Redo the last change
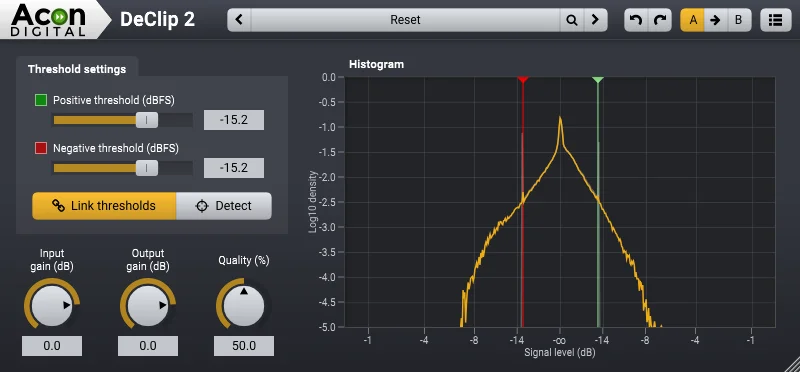This screenshot has height=372, width=800. [660, 20]
